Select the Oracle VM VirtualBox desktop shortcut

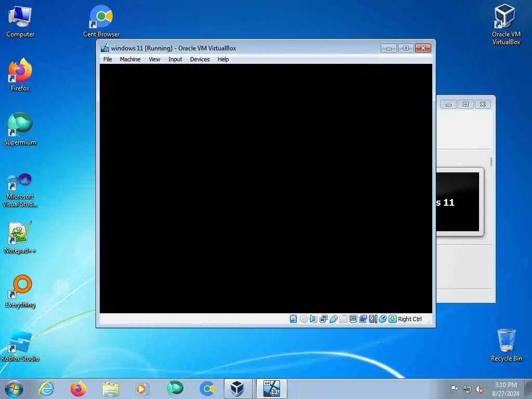tap(506, 24)
